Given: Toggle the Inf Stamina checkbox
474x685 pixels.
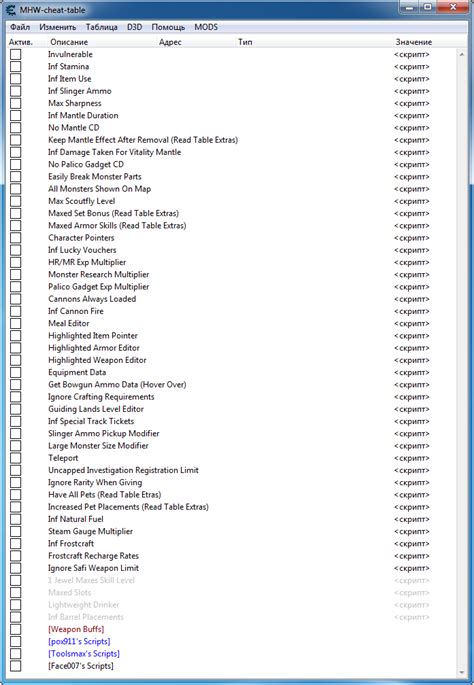Looking at the screenshot, I should (x=16, y=66).
